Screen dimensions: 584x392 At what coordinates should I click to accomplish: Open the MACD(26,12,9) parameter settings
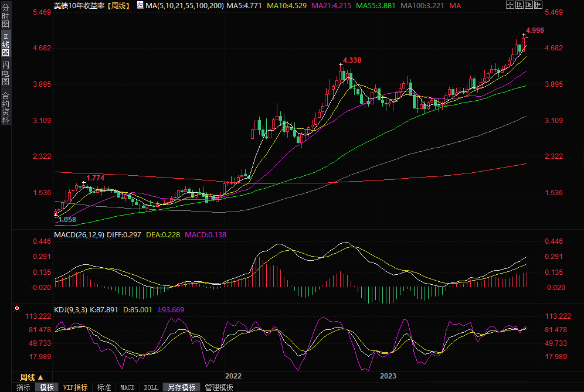79,235
